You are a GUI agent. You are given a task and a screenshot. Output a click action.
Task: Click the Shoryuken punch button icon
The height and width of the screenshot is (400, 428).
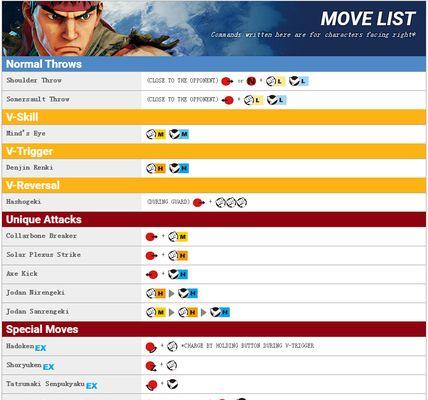pyautogui.click(x=172, y=365)
